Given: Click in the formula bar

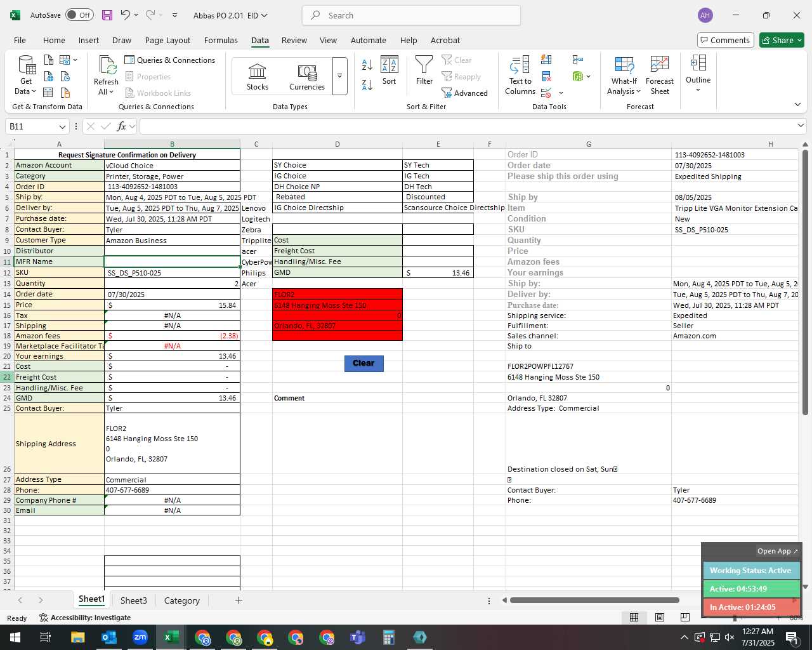Looking at the screenshot, I should (x=466, y=126).
